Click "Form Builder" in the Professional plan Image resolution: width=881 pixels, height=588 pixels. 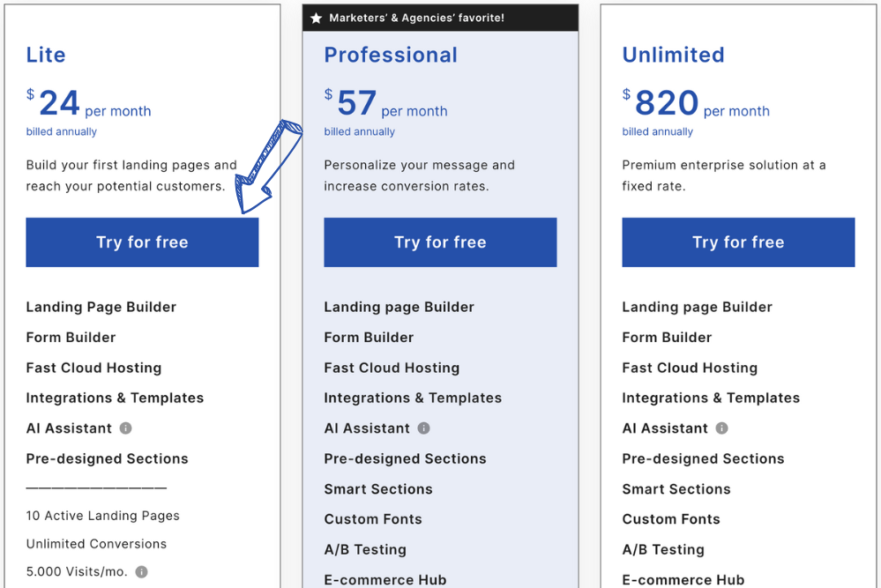tap(369, 338)
